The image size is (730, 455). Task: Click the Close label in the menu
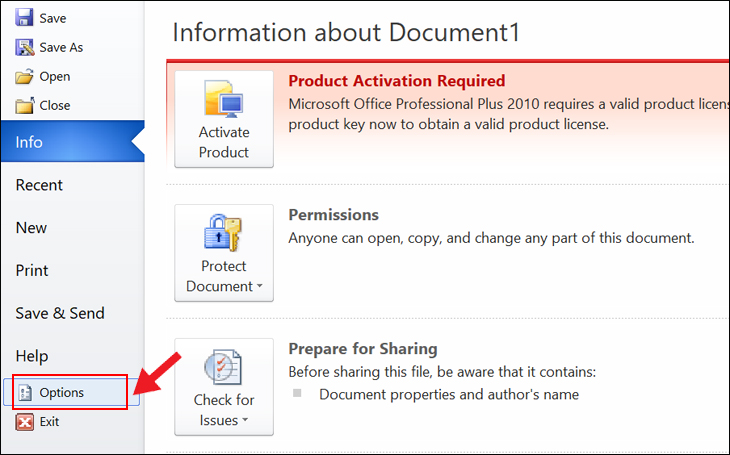coord(55,105)
